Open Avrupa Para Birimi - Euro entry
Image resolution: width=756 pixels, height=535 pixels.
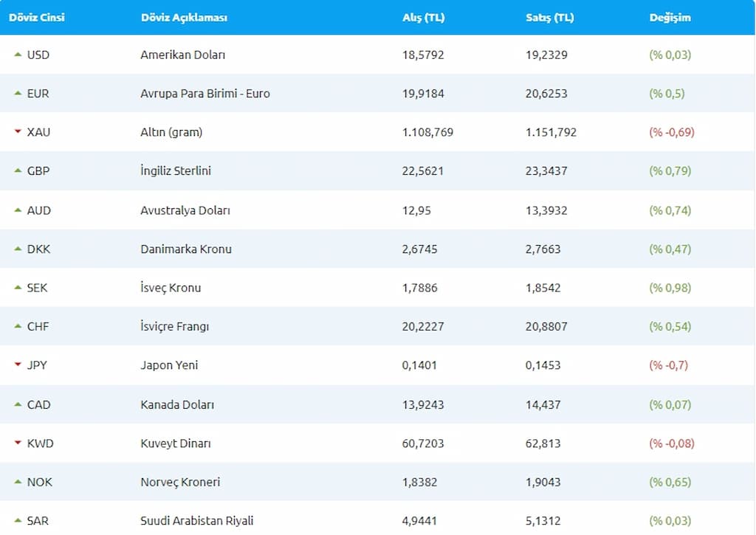click(x=205, y=94)
